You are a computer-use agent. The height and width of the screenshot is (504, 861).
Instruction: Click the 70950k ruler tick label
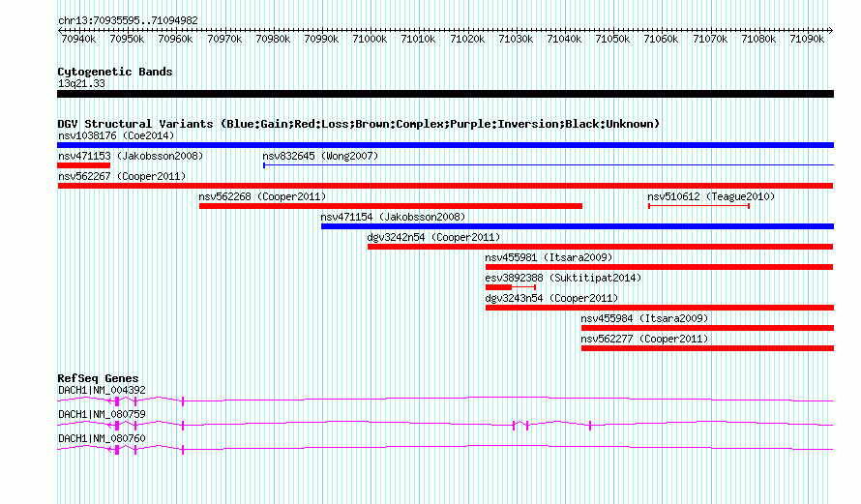tap(127, 39)
